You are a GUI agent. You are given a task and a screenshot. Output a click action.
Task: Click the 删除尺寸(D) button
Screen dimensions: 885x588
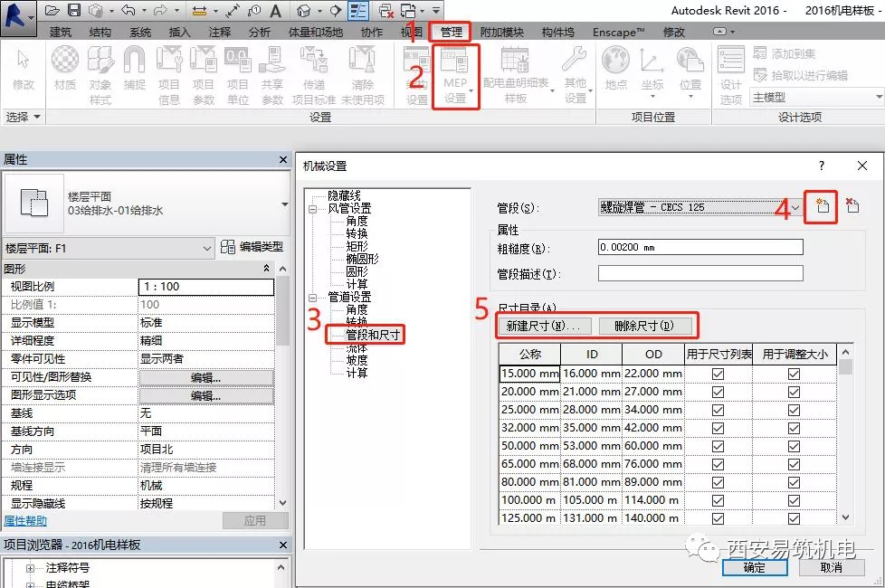pyautogui.click(x=645, y=326)
